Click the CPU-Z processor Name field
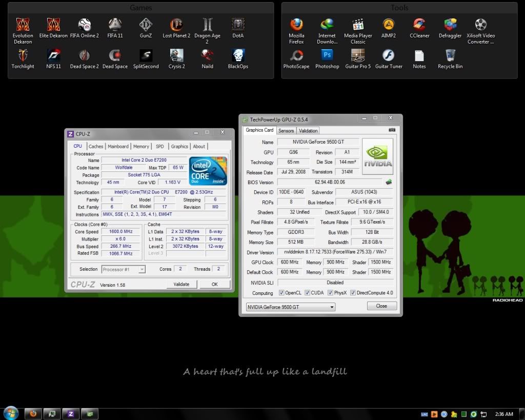525x420 pixels. [x=144, y=160]
